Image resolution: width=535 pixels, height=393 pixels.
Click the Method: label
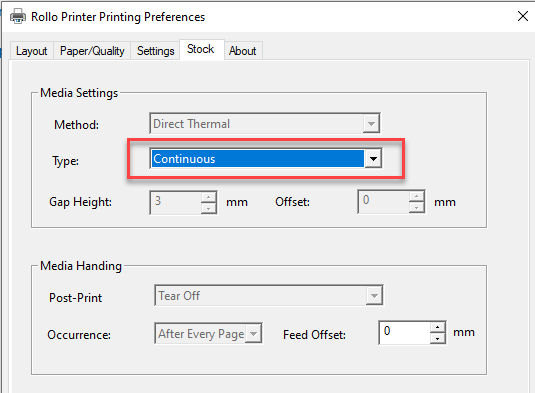coord(76,125)
